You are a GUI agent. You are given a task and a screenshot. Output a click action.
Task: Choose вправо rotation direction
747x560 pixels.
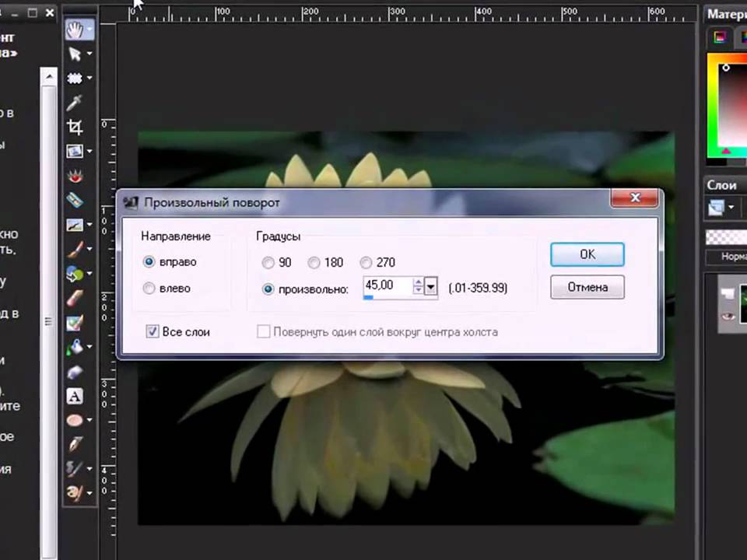pos(149,261)
